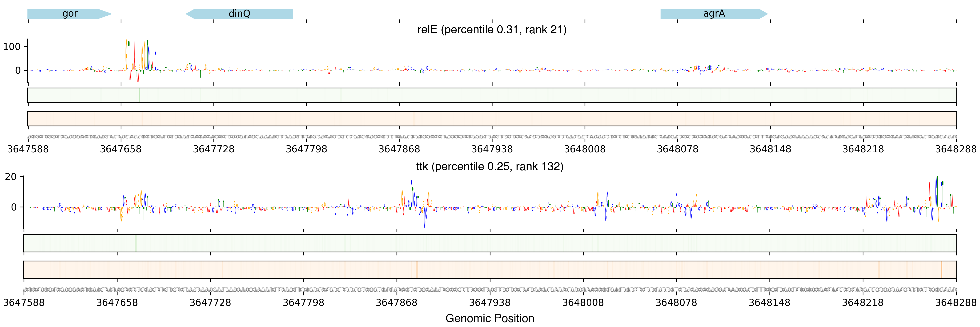This screenshot has height=327, width=980.
Task: Click the 100 y-axis label on relE
Action: pos(12,47)
